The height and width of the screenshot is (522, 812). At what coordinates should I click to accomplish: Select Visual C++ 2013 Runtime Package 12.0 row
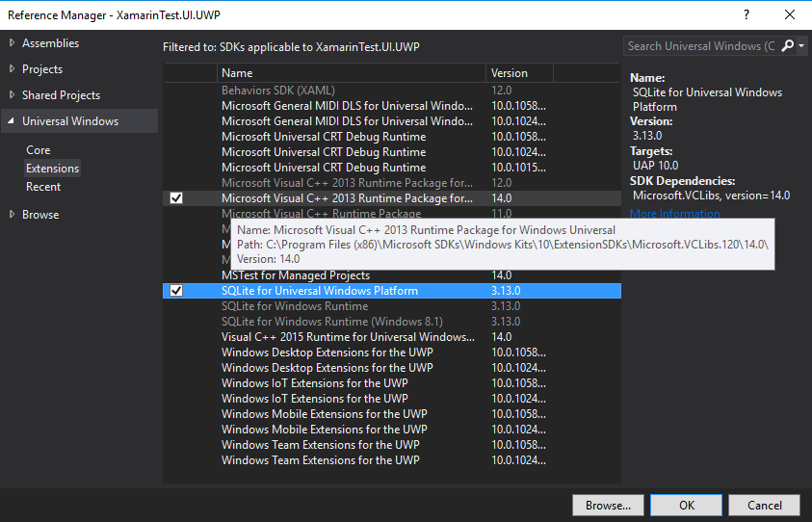pyautogui.click(x=392, y=183)
